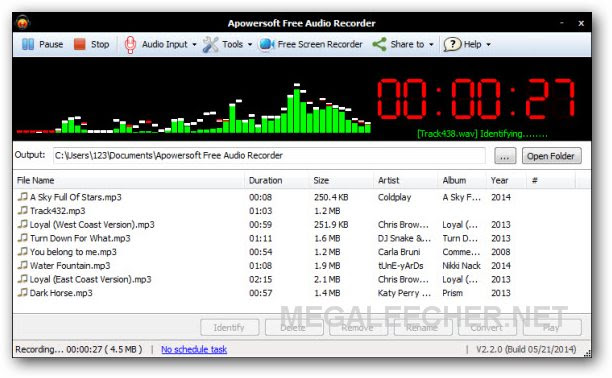
Task: Click the microphone Audio Input icon
Action: click(130, 45)
